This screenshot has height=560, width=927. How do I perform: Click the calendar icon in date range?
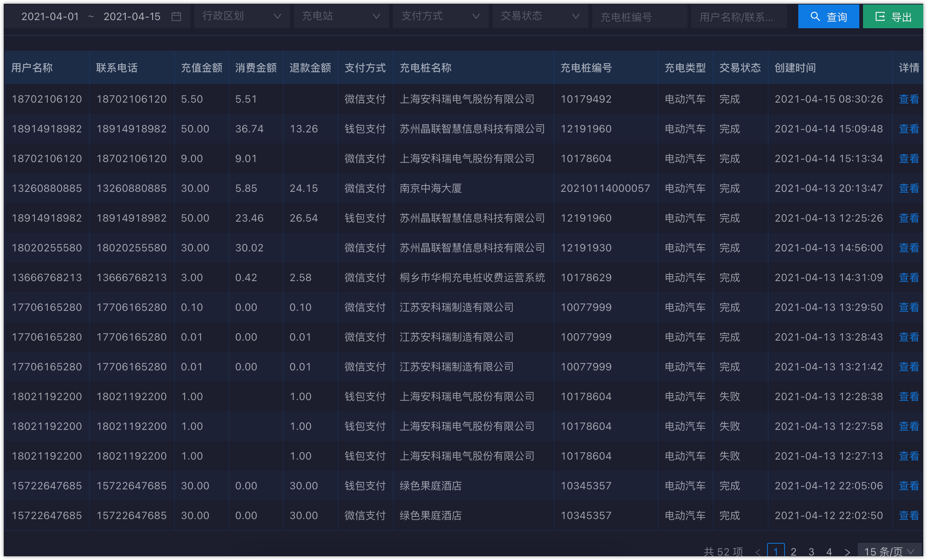[176, 17]
